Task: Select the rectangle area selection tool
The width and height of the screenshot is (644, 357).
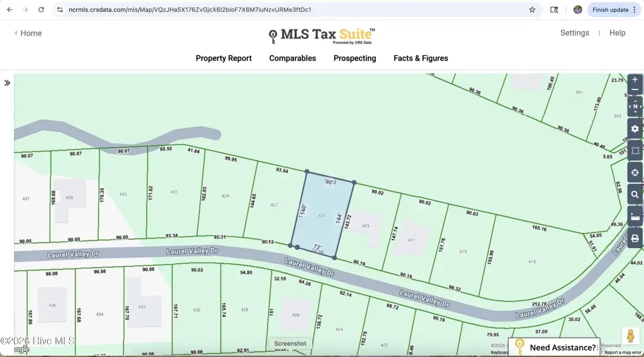Action: pos(635,150)
